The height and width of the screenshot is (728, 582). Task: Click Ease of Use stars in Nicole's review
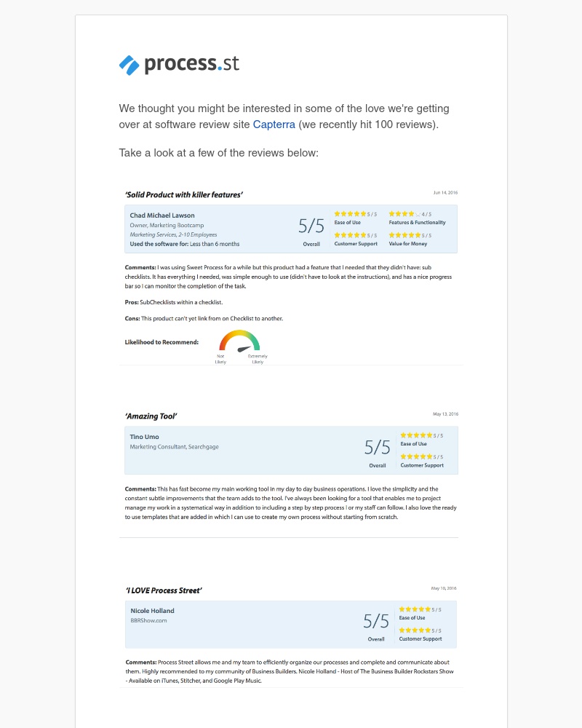click(x=415, y=609)
